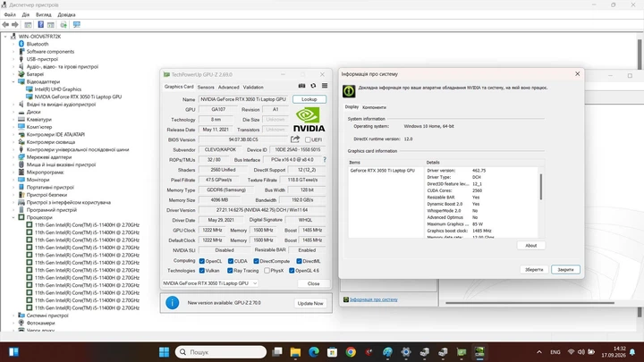The image size is (644, 362).
Task: Click the Update Now button
Action: [x=310, y=303]
